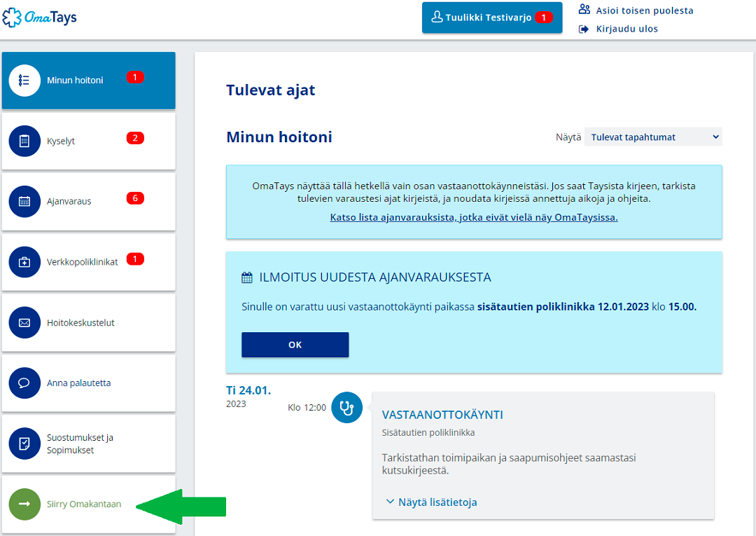Image resolution: width=756 pixels, height=536 pixels.
Task: Open the VASTAANOTTOKÄYNTI appointment title
Action: tap(442, 415)
